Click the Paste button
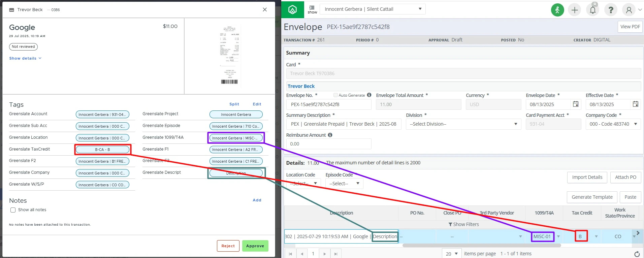The height and width of the screenshot is (258, 644). pyautogui.click(x=630, y=197)
